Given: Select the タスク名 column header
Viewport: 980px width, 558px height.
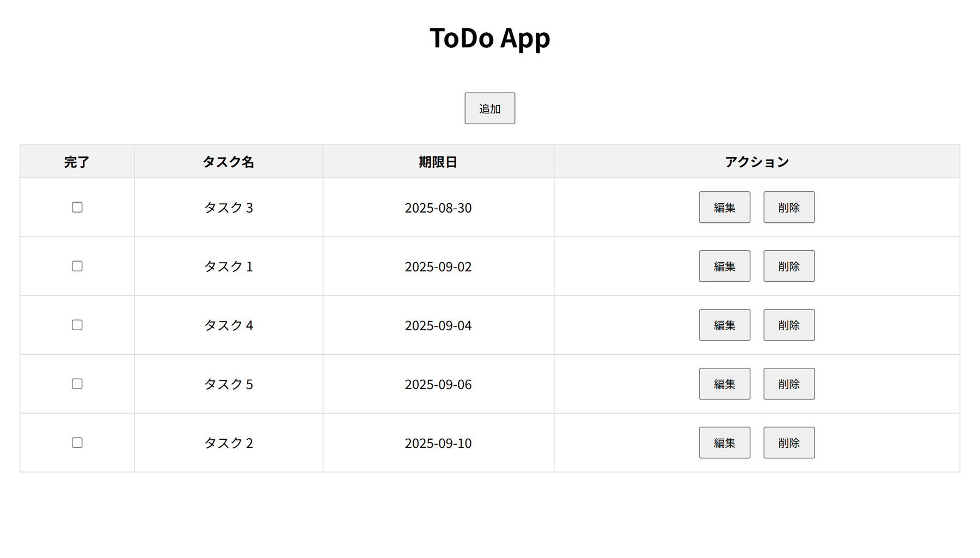Looking at the screenshot, I should [228, 161].
